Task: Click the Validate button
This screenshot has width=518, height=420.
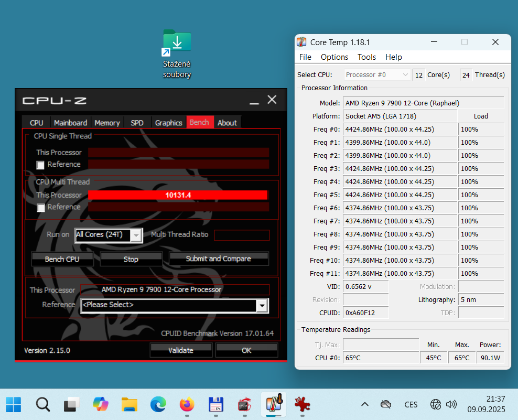Action: click(181, 350)
